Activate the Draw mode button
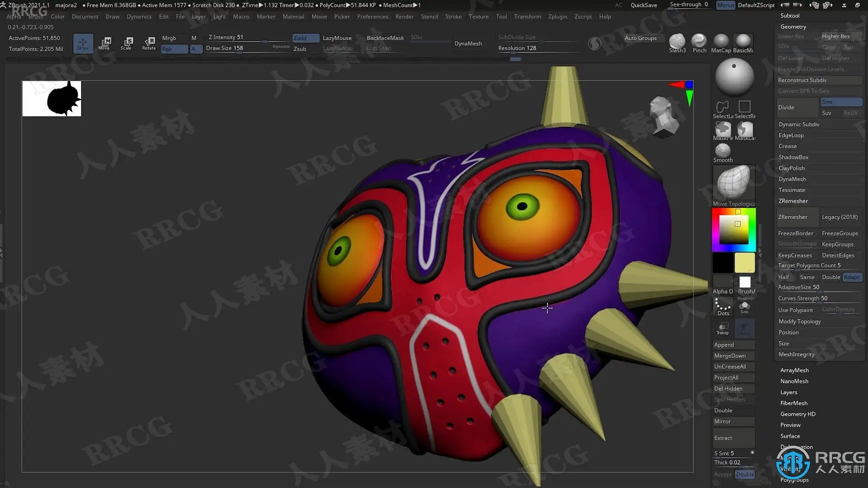Image resolution: width=868 pixels, height=488 pixels. tap(83, 43)
